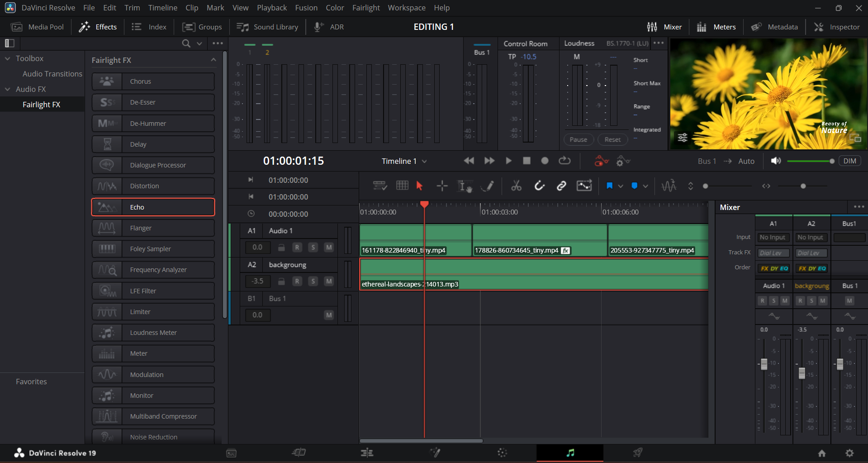
Task: Open the Fairlight page music note icon
Action: click(x=570, y=453)
